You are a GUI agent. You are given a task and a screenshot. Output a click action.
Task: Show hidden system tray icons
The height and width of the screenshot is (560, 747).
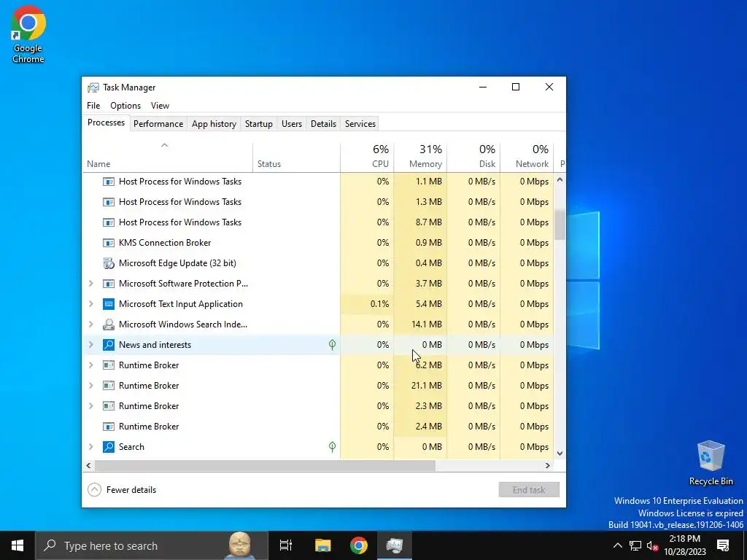617,545
